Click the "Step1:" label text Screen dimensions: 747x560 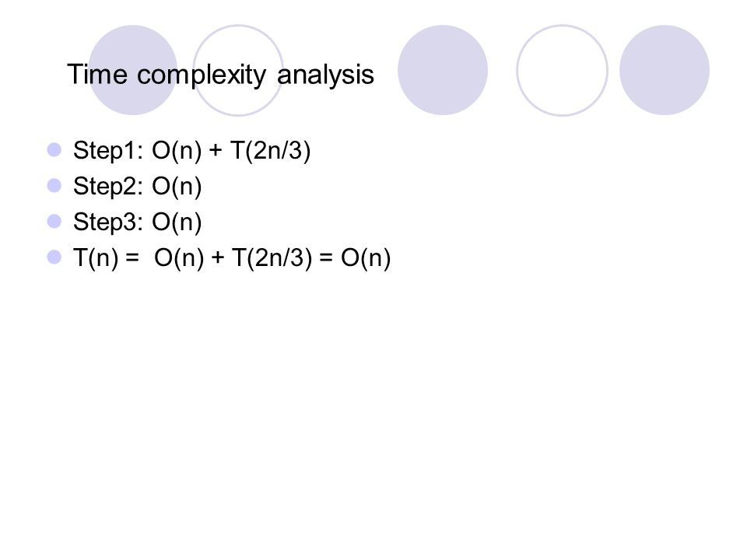point(108,151)
